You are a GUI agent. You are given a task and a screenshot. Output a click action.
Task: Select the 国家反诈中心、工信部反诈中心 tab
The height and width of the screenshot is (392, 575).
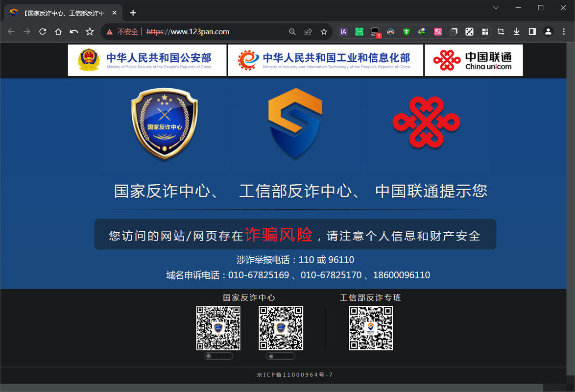click(x=64, y=13)
